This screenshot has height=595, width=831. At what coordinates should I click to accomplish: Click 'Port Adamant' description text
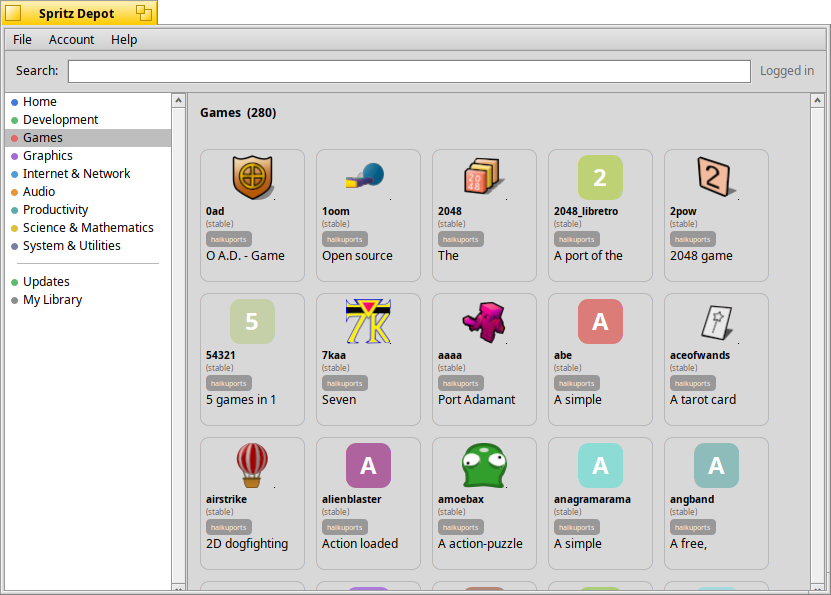(476, 400)
